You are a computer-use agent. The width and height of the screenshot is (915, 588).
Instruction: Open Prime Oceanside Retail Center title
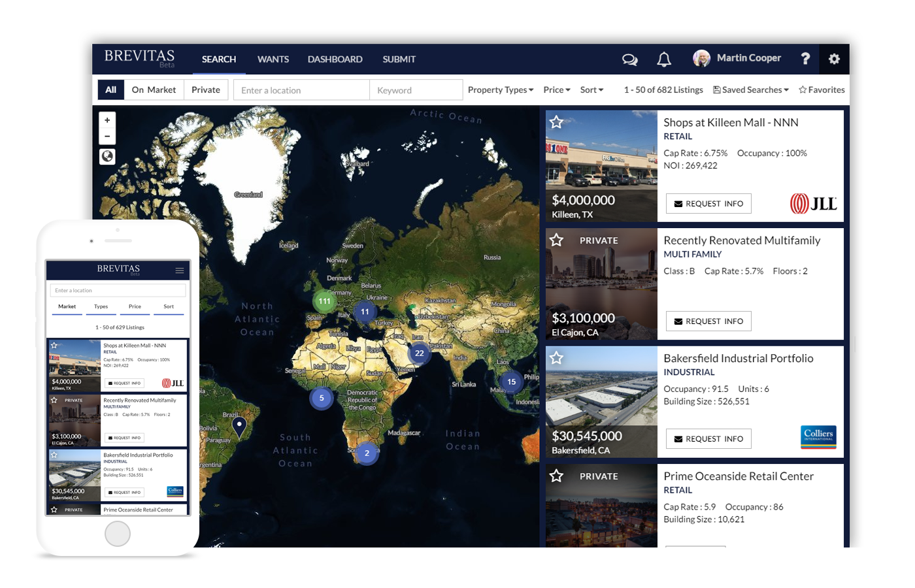739,476
